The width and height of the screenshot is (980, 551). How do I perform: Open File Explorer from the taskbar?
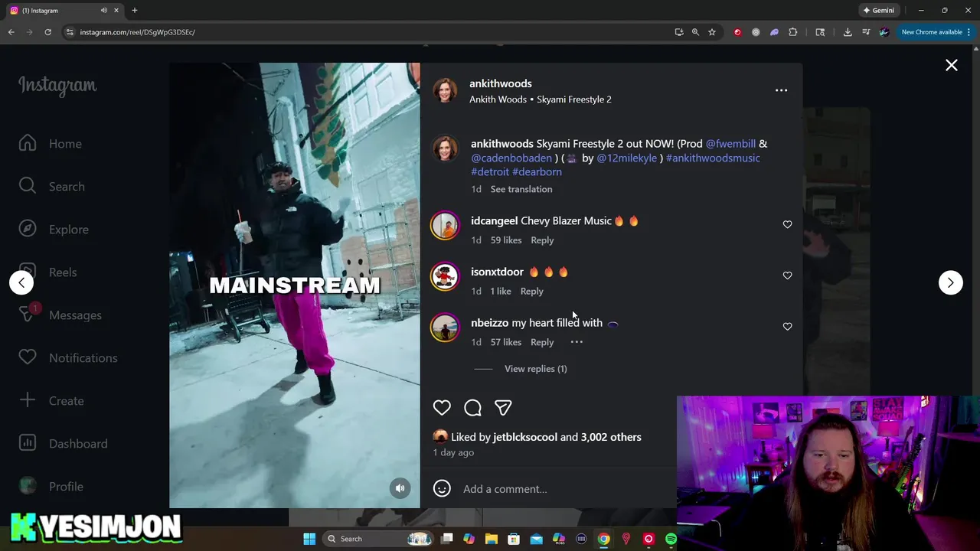pyautogui.click(x=492, y=539)
